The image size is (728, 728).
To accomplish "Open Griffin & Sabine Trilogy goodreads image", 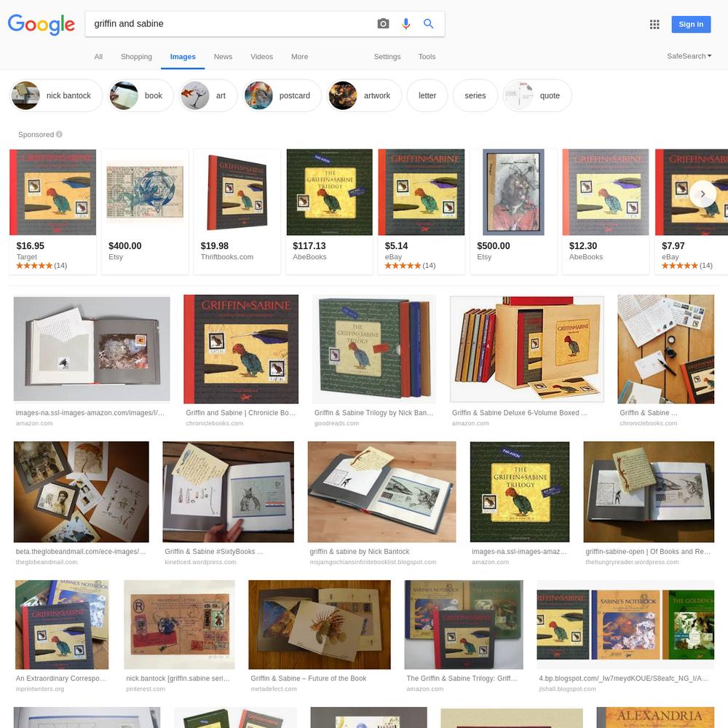I will tap(374, 349).
